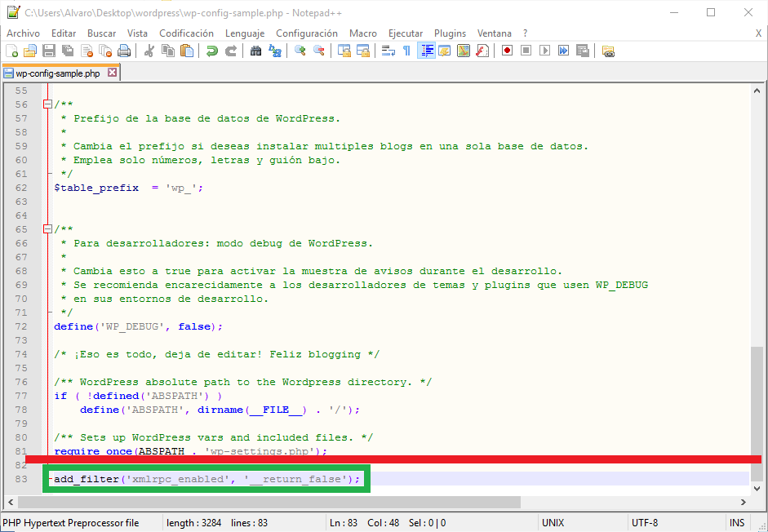Collapse comment block at line 56

click(x=47, y=104)
